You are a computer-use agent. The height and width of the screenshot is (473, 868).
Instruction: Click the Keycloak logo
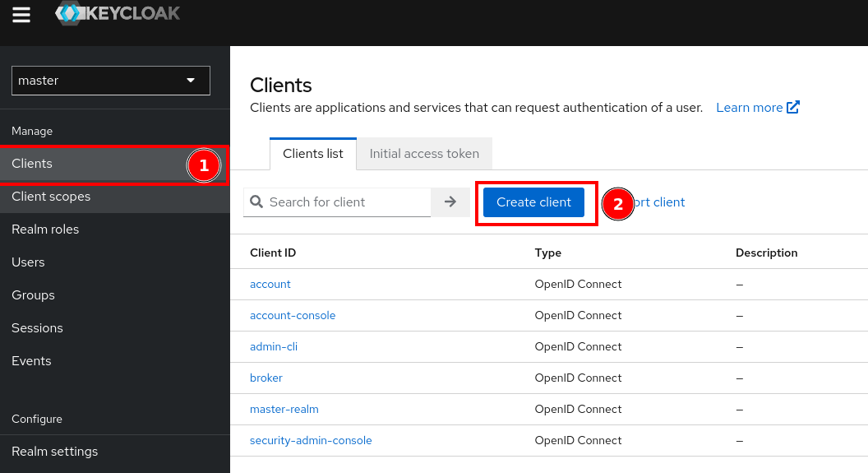click(118, 13)
